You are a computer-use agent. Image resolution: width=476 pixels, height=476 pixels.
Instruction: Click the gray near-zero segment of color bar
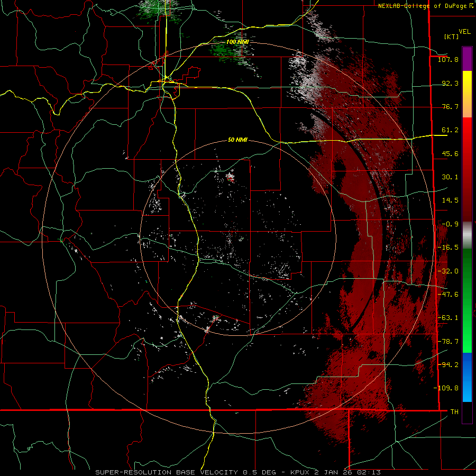[467, 234]
